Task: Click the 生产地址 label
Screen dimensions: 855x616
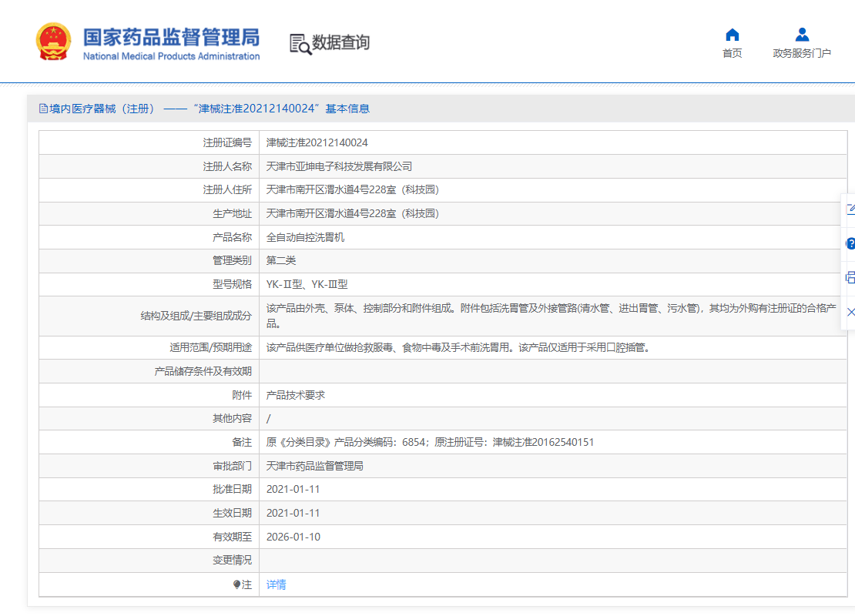Action: 233,214
